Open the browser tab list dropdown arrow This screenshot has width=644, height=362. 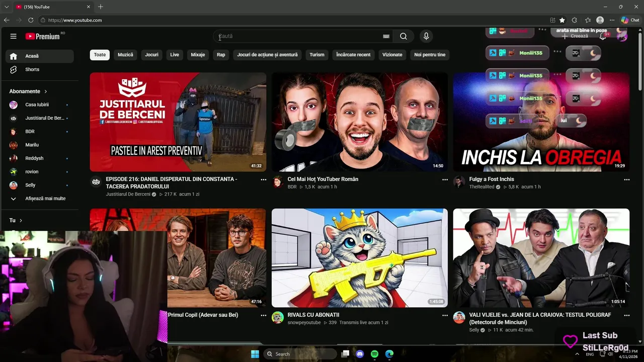click(x=7, y=7)
